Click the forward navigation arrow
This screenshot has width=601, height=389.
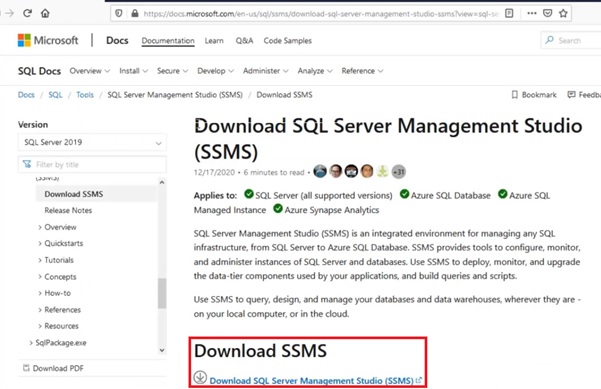pos(10,13)
